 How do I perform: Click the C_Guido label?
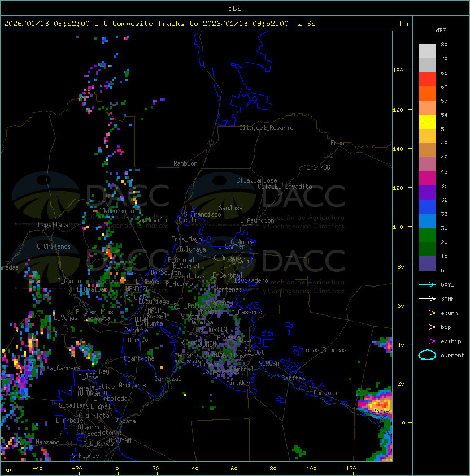[69, 281]
